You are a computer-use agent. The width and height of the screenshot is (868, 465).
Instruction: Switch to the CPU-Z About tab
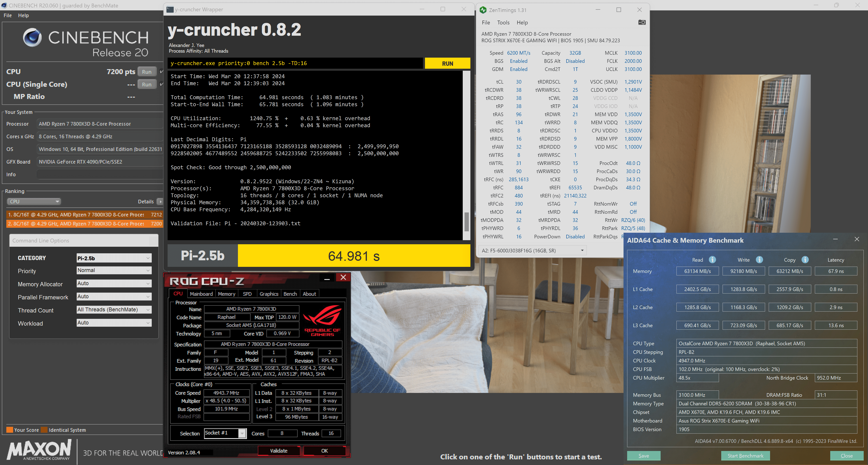[x=309, y=294]
